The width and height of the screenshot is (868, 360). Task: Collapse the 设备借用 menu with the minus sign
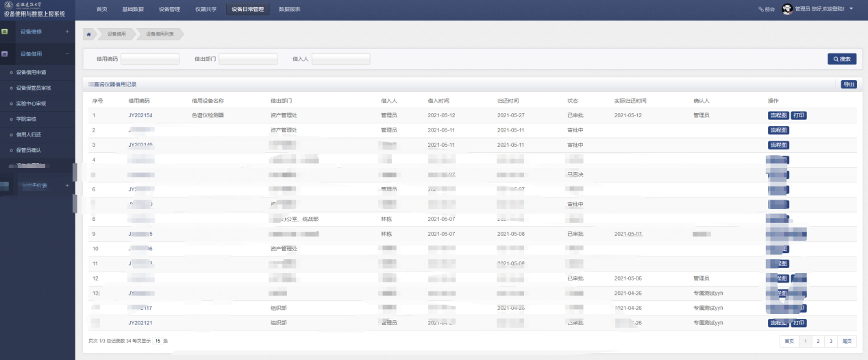coord(66,53)
